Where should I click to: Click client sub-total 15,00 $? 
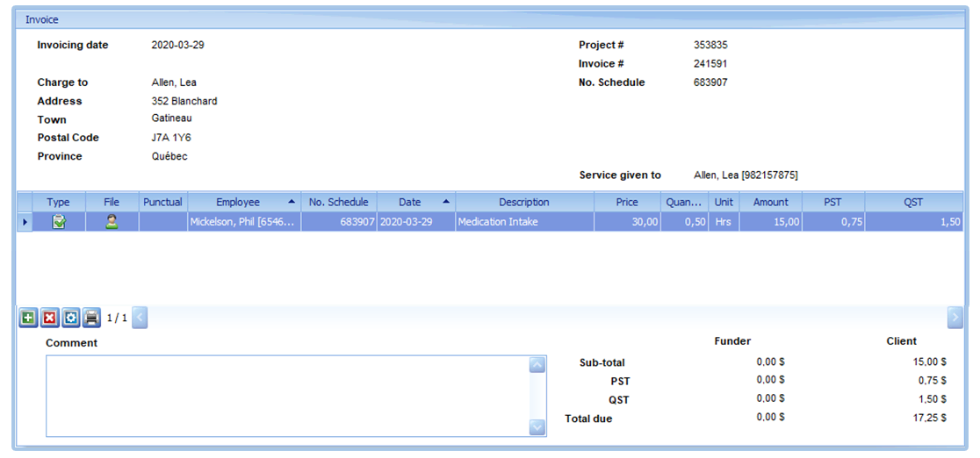click(x=929, y=361)
